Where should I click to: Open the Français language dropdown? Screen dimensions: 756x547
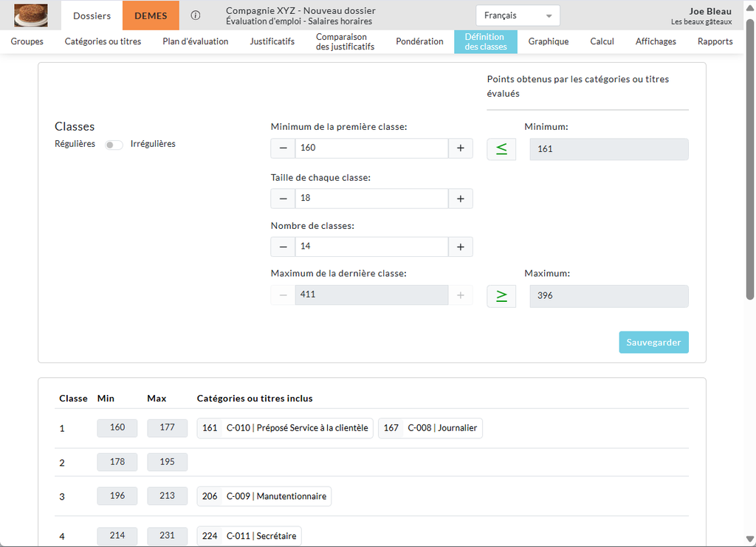tap(518, 16)
